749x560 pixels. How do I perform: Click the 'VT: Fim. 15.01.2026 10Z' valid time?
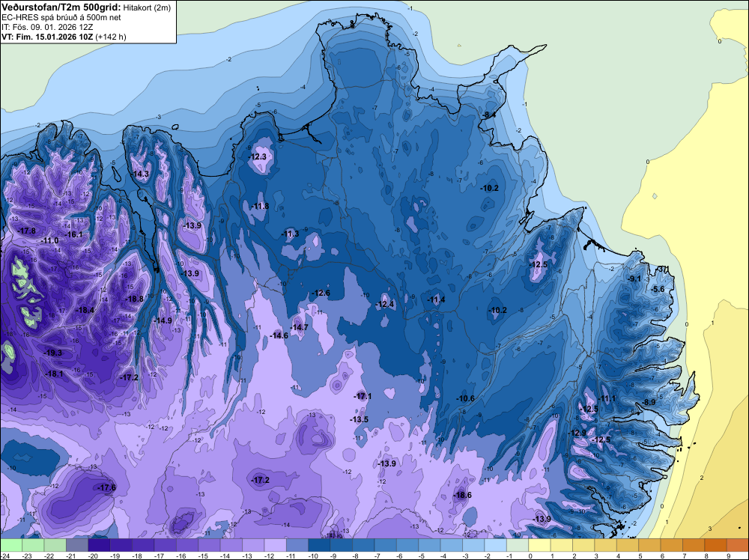48,37
